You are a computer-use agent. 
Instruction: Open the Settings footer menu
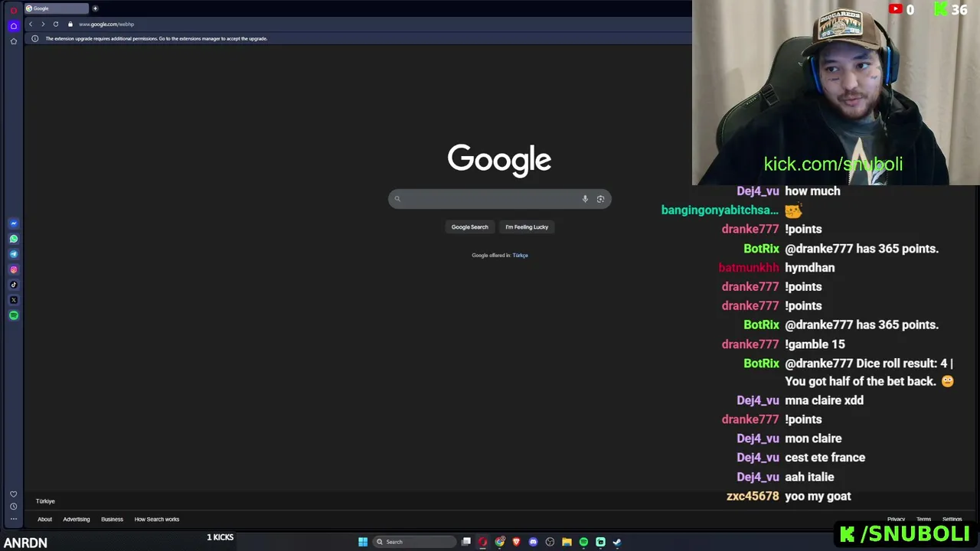tap(952, 519)
